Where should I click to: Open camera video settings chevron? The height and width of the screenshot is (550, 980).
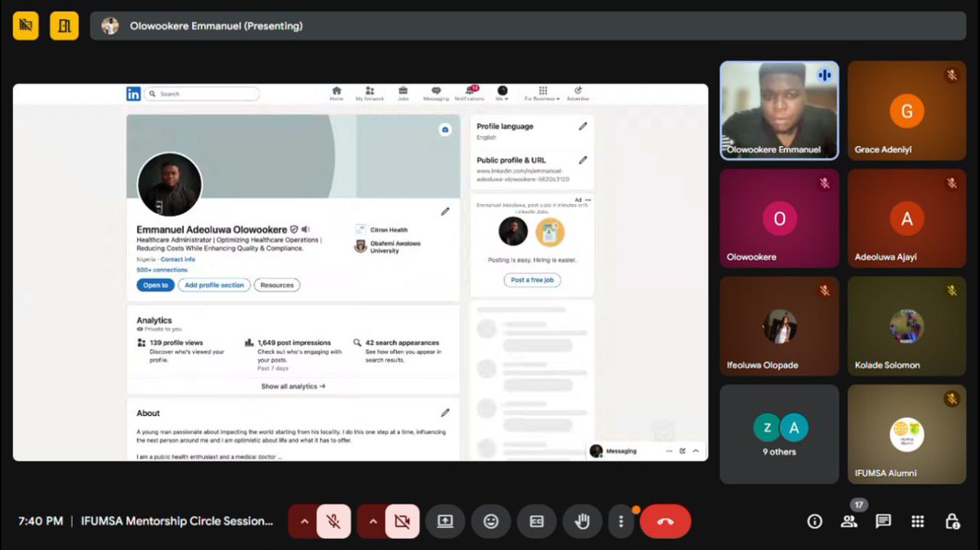pyautogui.click(x=372, y=521)
